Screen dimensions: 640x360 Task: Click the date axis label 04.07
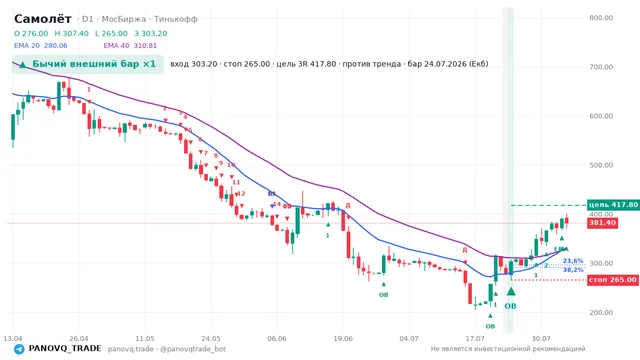(409, 339)
